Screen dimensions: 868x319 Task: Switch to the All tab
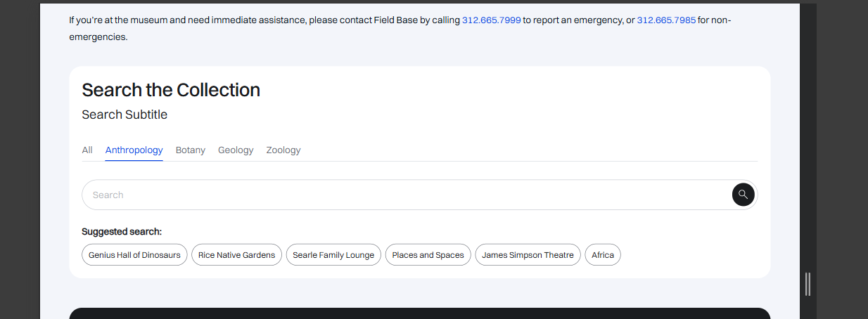[87, 150]
